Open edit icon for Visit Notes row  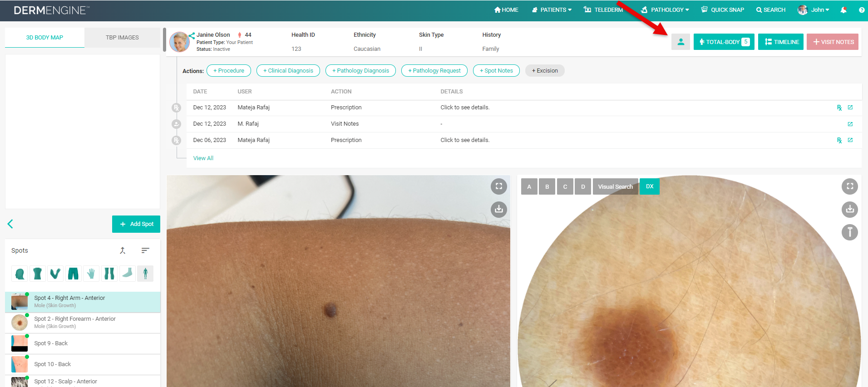pyautogui.click(x=850, y=124)
